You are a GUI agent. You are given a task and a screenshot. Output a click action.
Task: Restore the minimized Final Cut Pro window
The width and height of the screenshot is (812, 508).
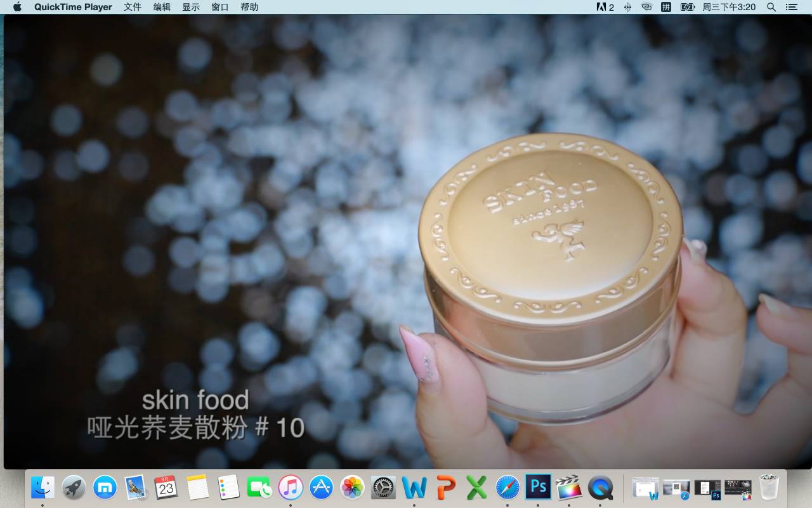click(738, 488)
